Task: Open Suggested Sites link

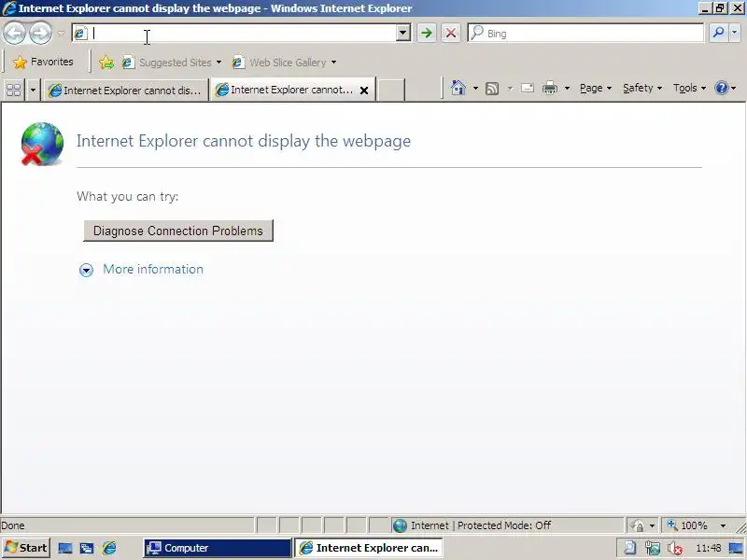Action: [172, 63]
